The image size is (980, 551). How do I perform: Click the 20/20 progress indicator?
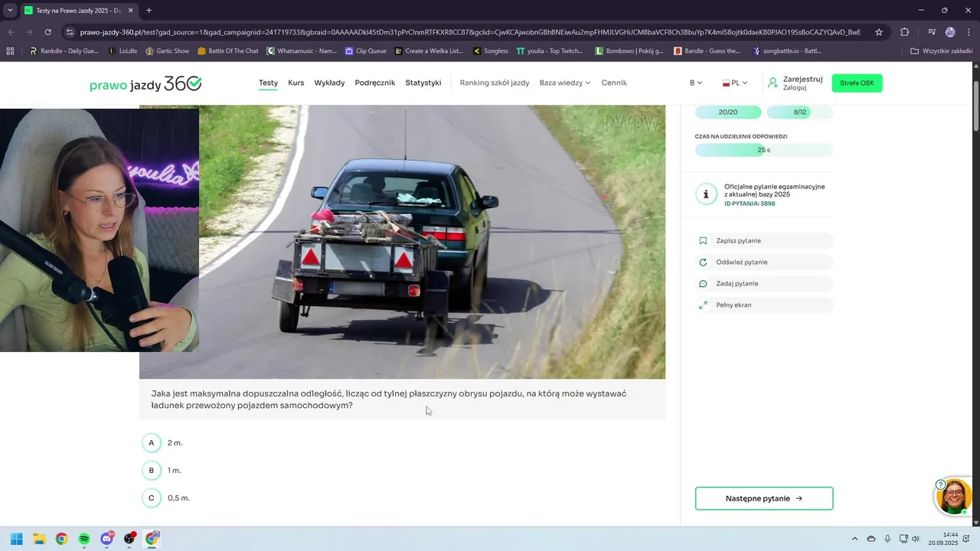tap(728, 112)
